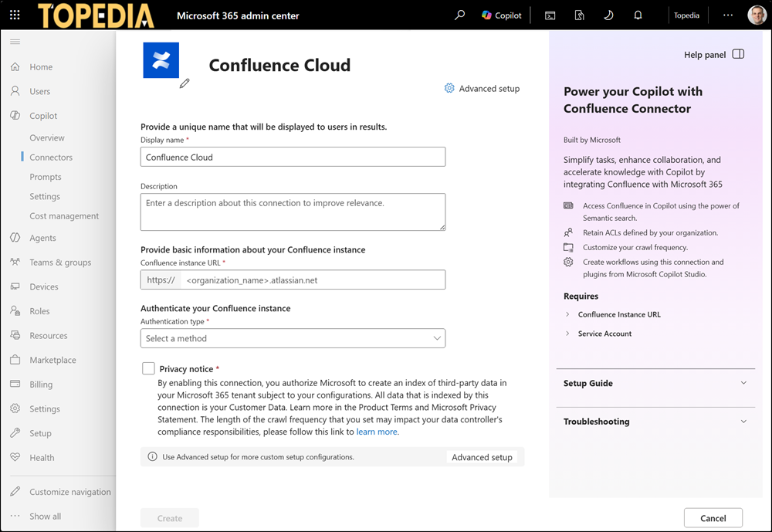Screen dimensions: 772x532
Task: Click the Resources icon in sidebar
Action: [15, 335]
